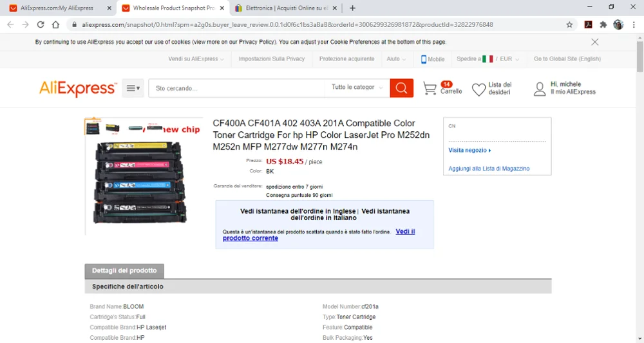Open the wishlist heart icon
The width and height of the screenshot is (644, 343).
478,89
